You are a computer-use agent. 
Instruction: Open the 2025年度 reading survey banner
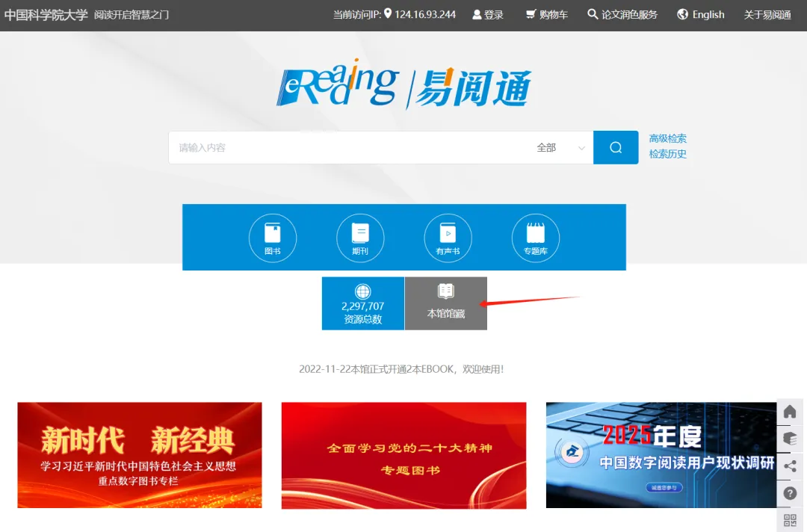[x=661, y=455]
